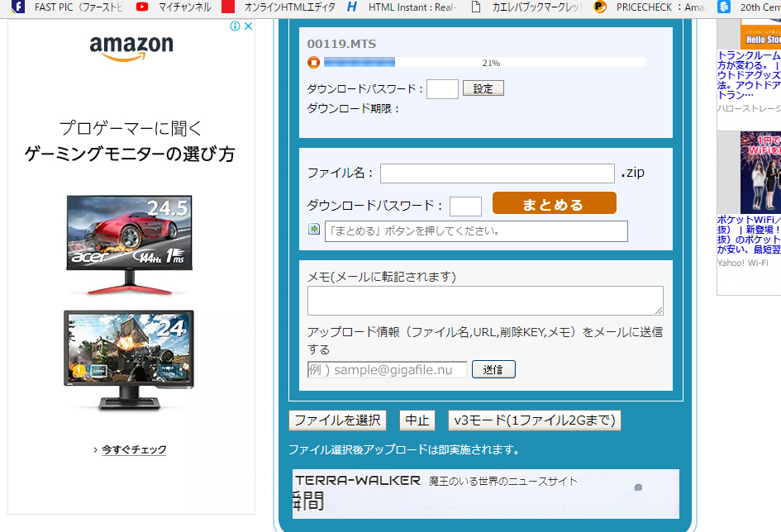Screen dimensions: 781x532
Task: Click the PRICECHECK bookmark's orange P icon
Action: coord(600,7)
